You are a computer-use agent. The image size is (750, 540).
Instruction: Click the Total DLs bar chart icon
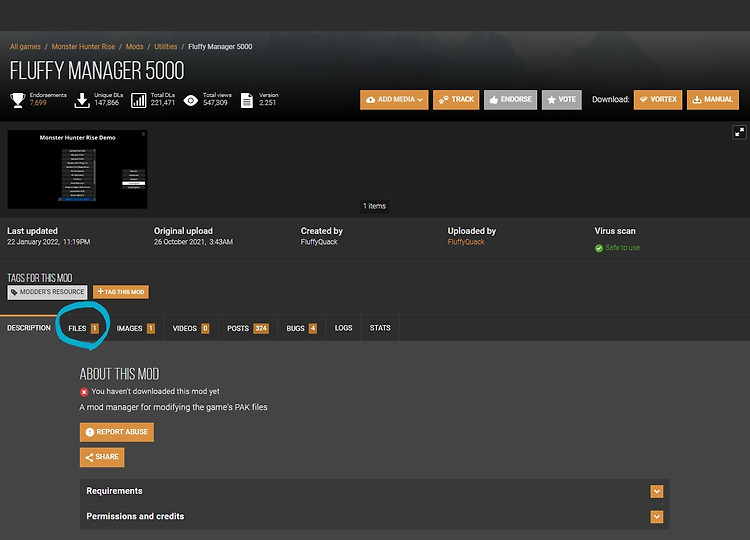[139, 100]
